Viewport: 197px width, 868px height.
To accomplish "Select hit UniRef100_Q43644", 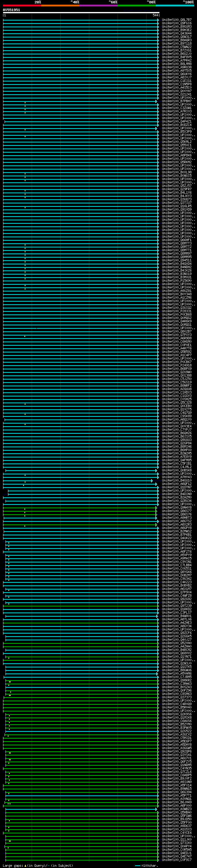I will [x=177, y=33].
